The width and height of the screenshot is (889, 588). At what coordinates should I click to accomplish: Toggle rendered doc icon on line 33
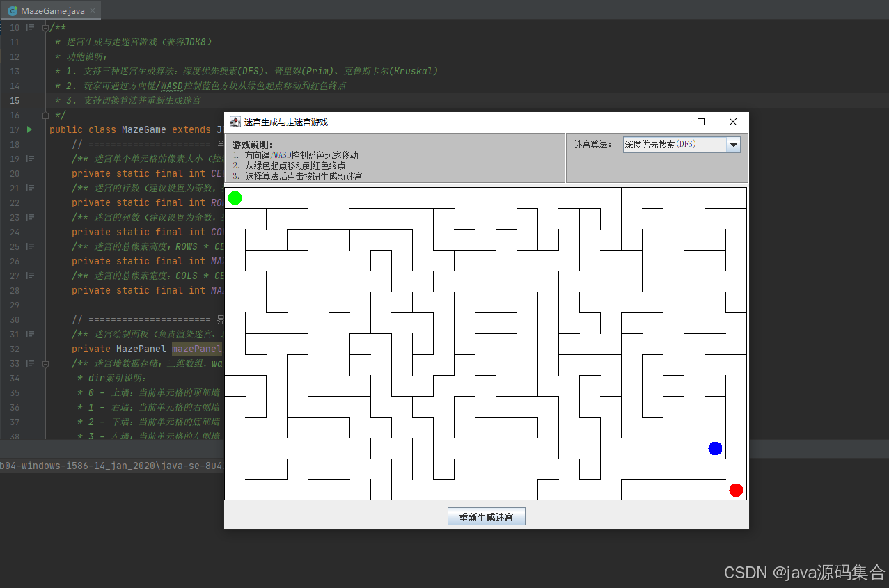coord(30,363)
